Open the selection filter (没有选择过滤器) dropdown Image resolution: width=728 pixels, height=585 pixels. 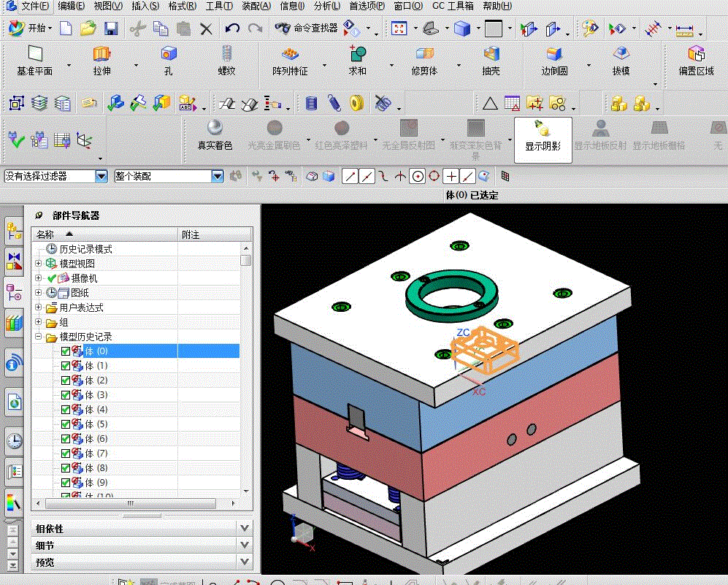click(101, 177)
